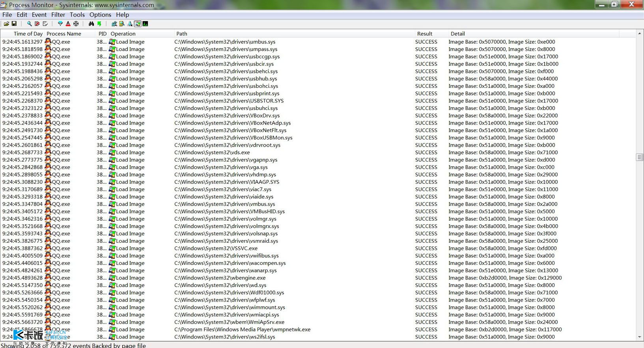Sort by the Time of Day column header
This screenshot has height=348, width=644.
(23, 34)
